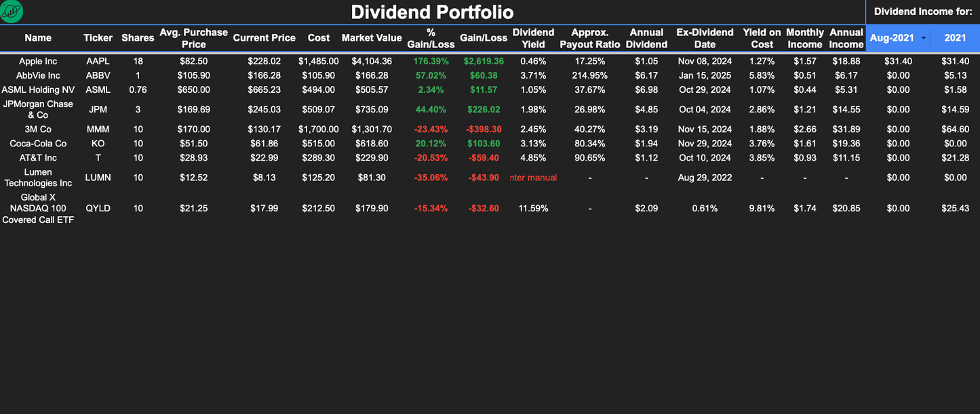This screenshot has width=980, height=414.
Task: Click the Dividend Income for label
Action: 922,11
